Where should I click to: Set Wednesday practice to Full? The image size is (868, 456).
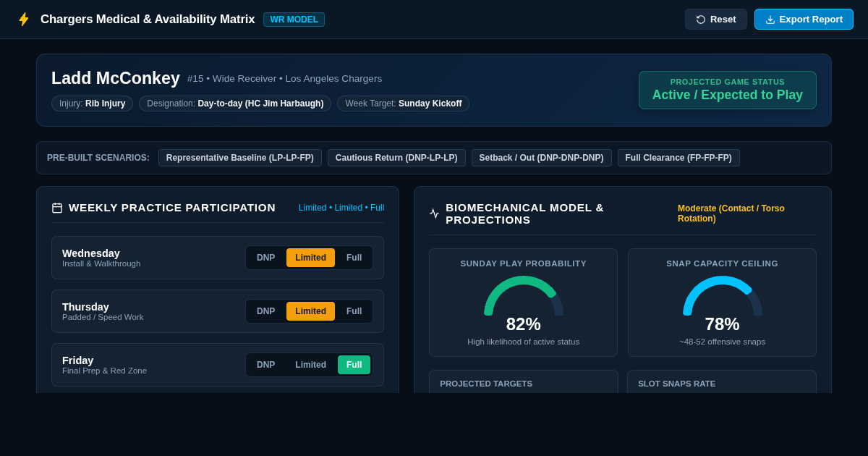(354, 258)
